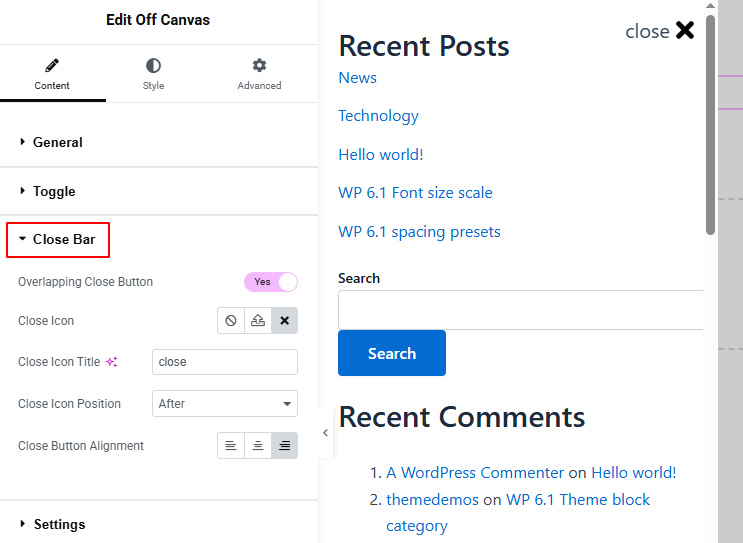Select the 'None' close icon option

[231, 321]
